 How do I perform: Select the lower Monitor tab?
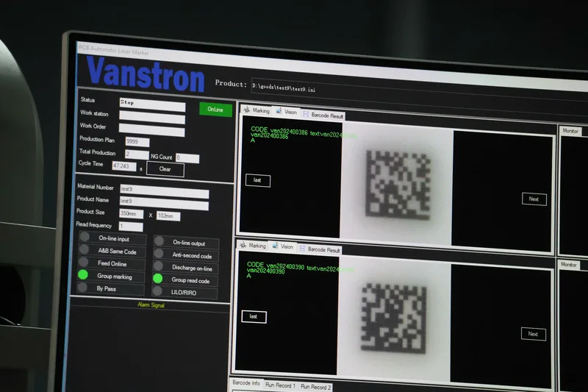click(x=569, y=265)
